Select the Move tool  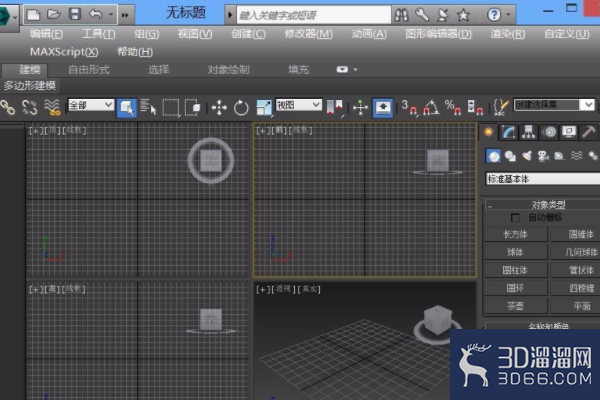point(219,108)
